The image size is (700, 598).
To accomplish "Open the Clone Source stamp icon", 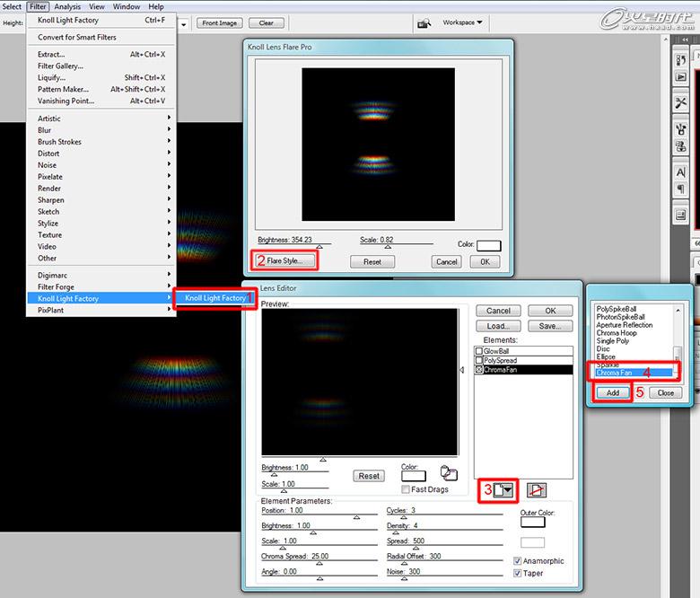I will click(x=681, y=146).
